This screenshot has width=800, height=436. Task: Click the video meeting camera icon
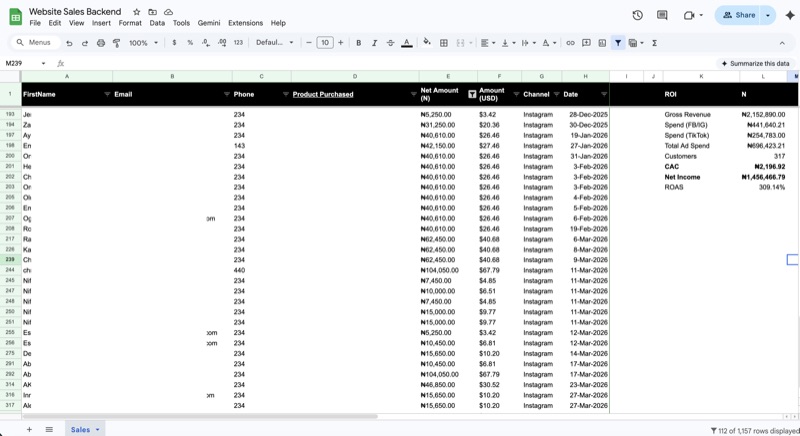tap(689, 15)
